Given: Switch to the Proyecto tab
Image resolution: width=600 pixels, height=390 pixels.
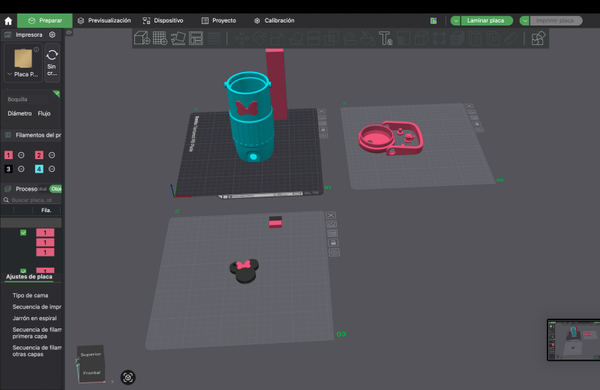Looking at the screenshot, I should point(219,21).
